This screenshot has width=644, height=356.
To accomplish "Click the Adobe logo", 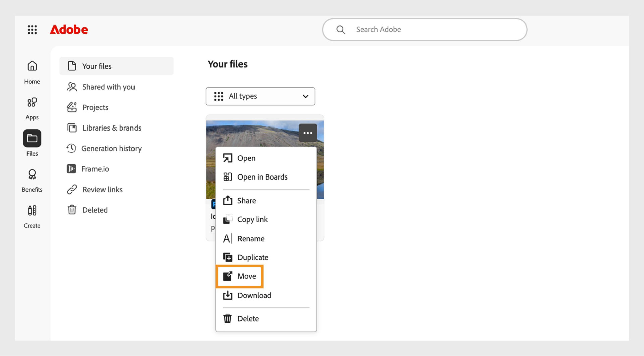I will (x=69, y=30).
